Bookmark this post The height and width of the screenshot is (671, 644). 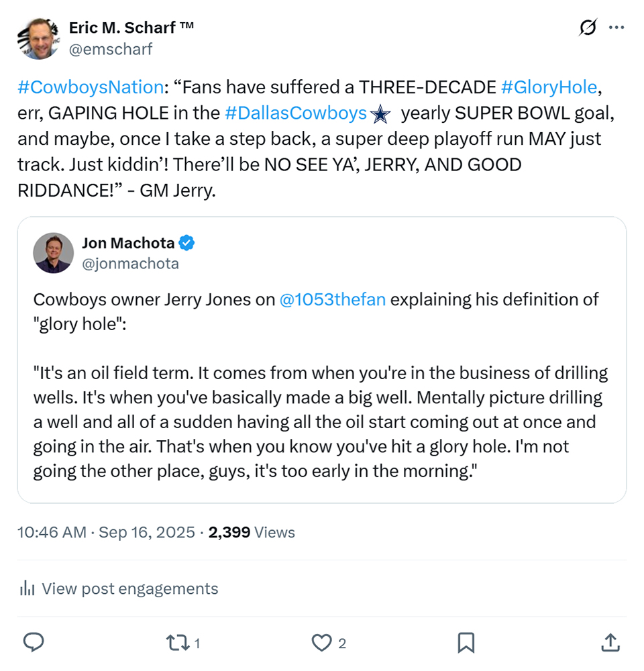[466, 643]
